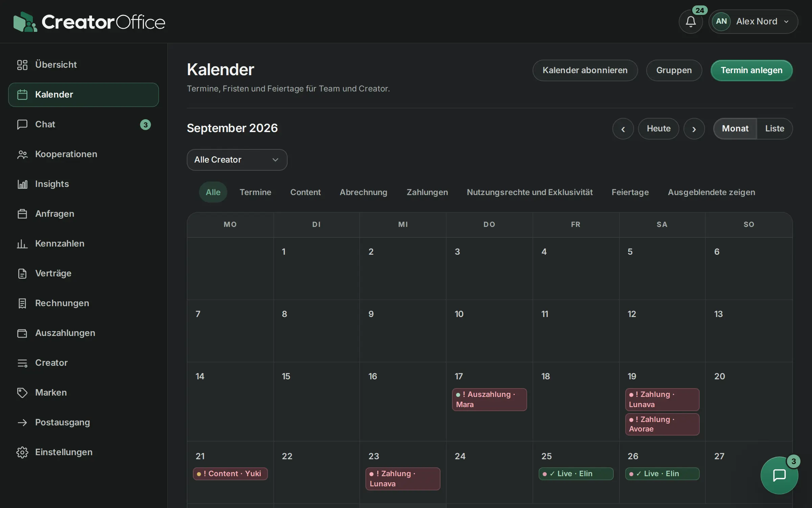
Task: Switch calendar to Monat view
Action: 735,129
